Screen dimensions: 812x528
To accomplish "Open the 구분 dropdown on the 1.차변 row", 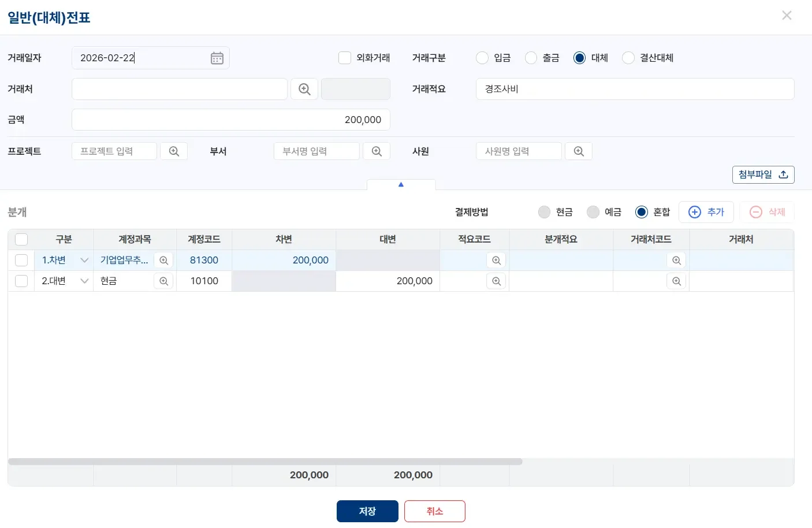I will click(84, 260).
